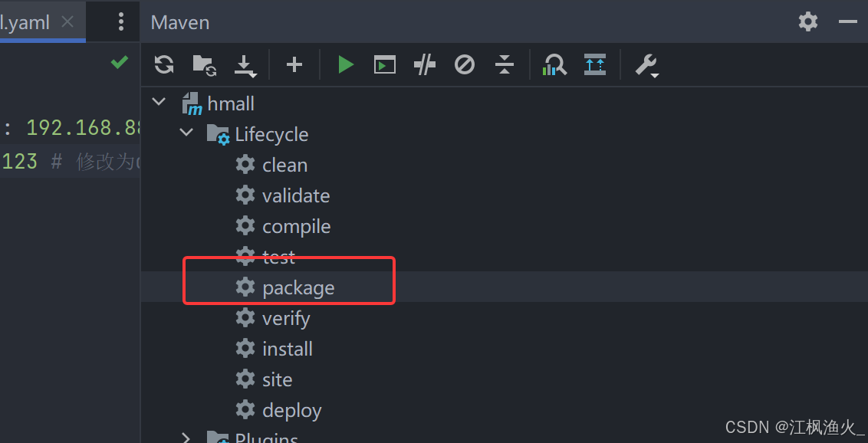Select the clean lifecycle goal
The height and width of the screenshot is (443, 868).
point(284,166)
